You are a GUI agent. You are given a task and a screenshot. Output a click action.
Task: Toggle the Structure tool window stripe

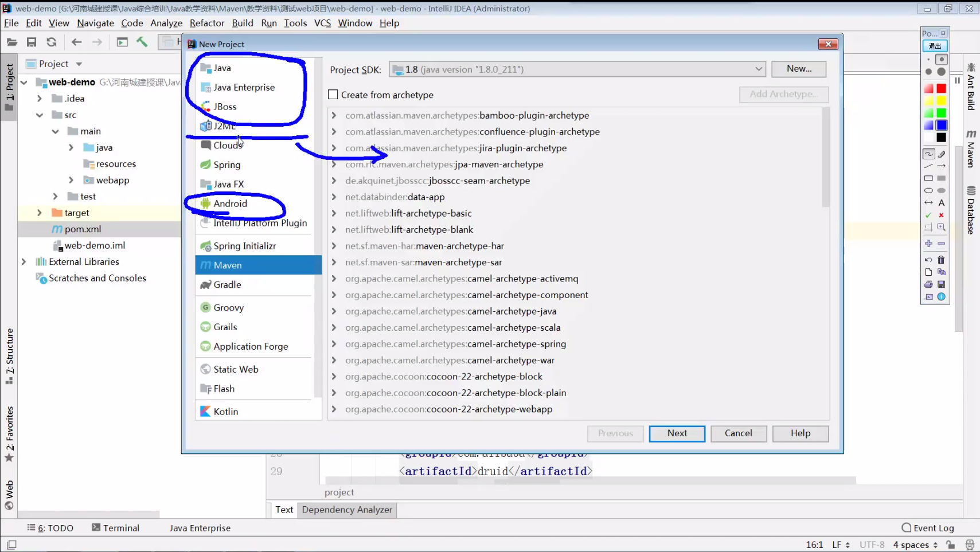9,357
